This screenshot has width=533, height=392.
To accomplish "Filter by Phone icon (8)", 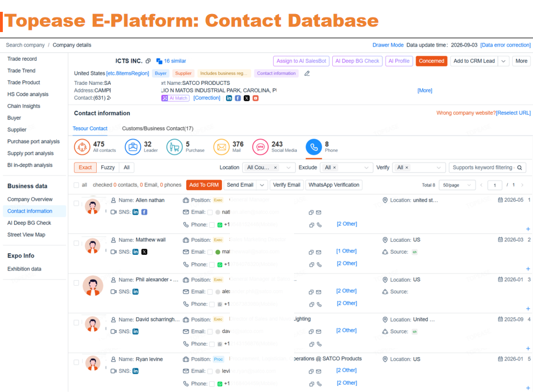I will 314,147.
